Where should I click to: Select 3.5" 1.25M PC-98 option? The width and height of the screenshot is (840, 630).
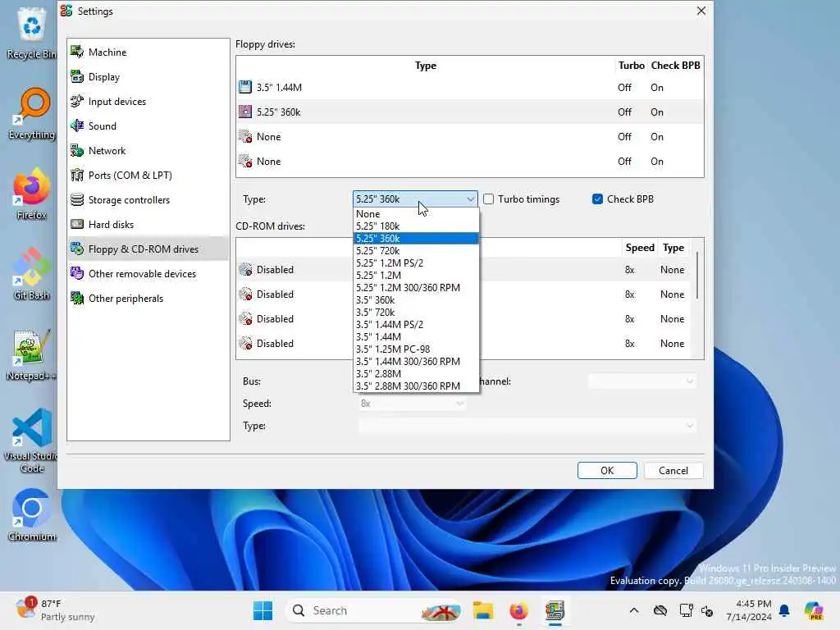pyautogui.click(x=416, y=349)
